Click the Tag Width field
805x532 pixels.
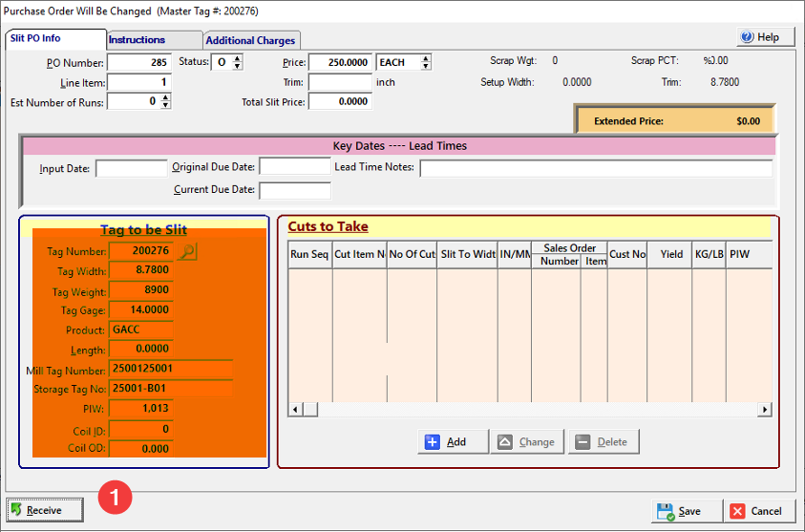pos(140,270)
